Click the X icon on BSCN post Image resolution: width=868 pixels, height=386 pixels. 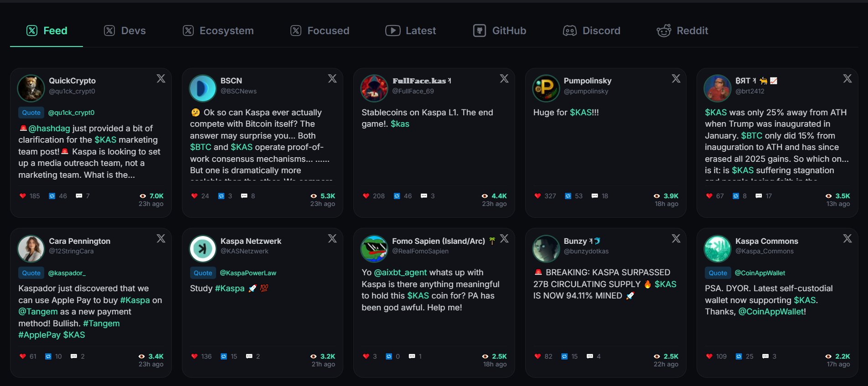click(x=332, y=78)
